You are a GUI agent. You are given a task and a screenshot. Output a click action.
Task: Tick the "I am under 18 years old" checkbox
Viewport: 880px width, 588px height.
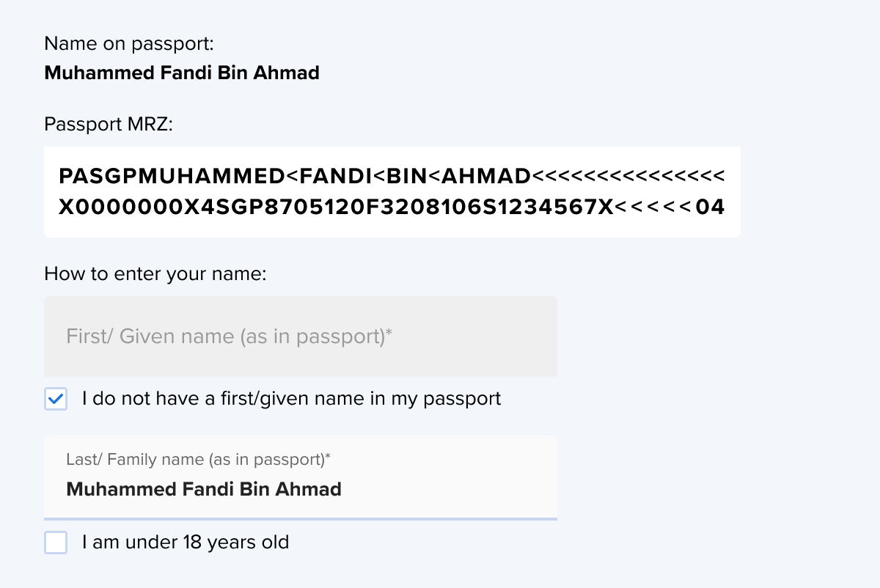56,543
